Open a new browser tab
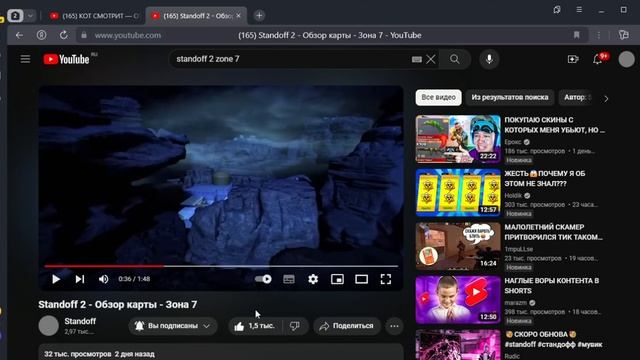This screenshot has width=640, height=360. 259,16
